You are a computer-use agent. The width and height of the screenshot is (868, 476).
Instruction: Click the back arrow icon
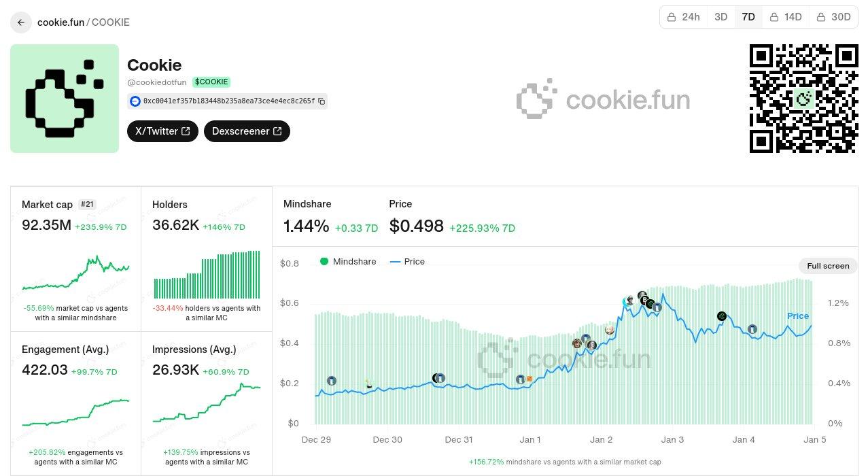[x=20, y=22]
